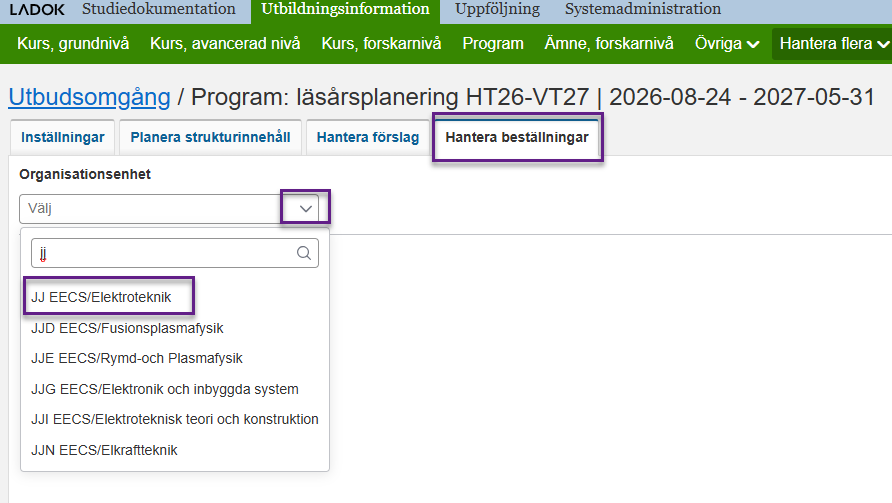The height and width of the screenshot is (503, 892).
Task: Open the Uppföljning top tab
Action: (497, 10)
